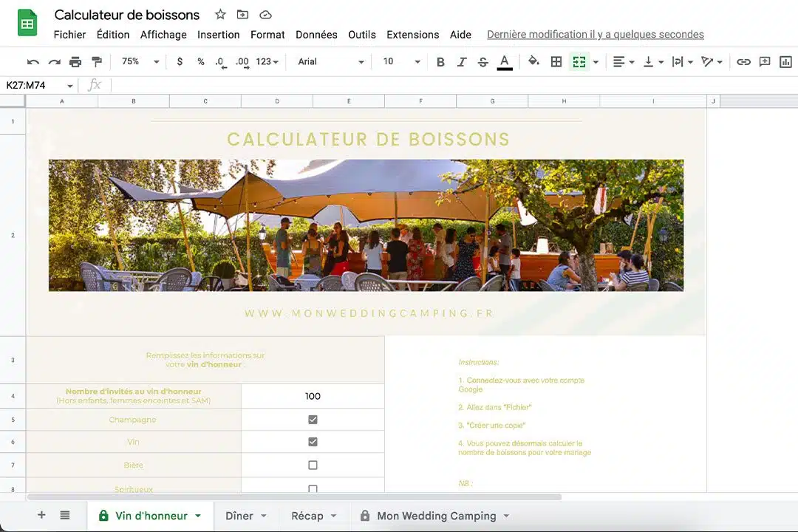Click the Undo arrow icon
798x532 pixels.
33,62
